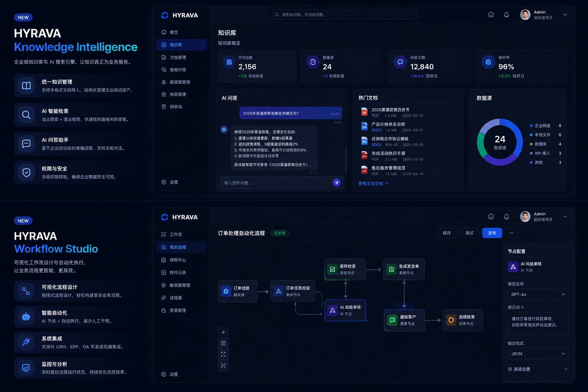Click the hint icon next to 提示词 label
Viewport: 588px width, 392px height.
click(523, 307)
